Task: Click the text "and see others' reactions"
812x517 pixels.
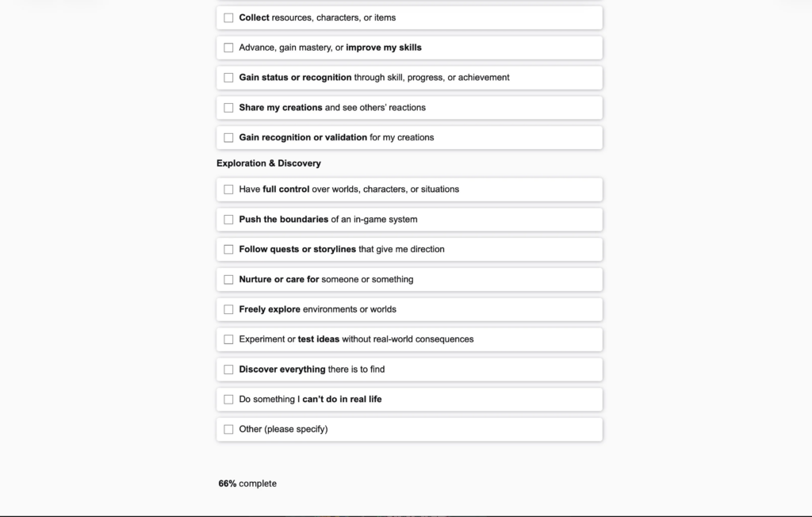Action: 375,108
